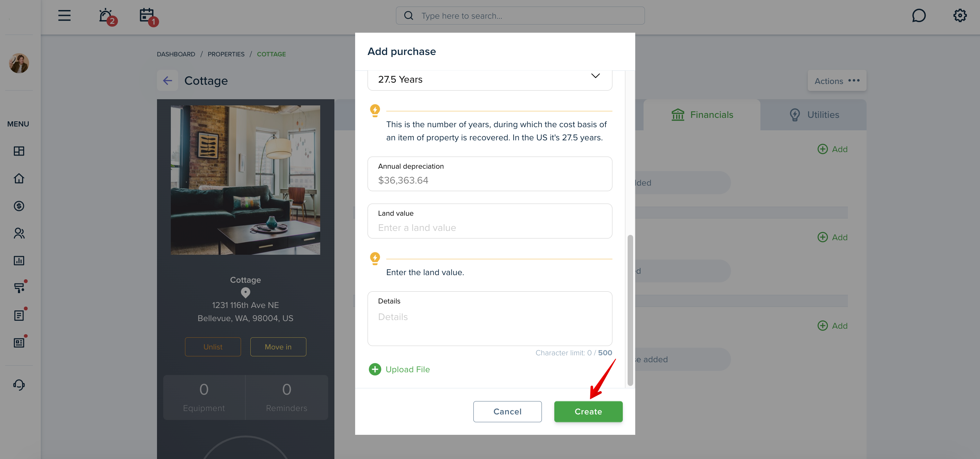Open reports chart icon in sidebar
Viewport: 980px width, 459px height.
[x=19, y=261]
